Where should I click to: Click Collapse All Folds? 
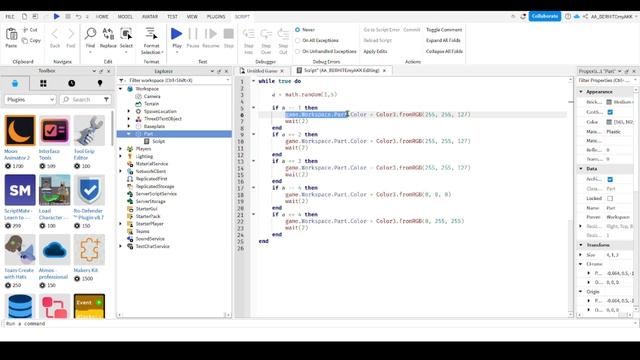pyautogui.click(x=444, y=51)
